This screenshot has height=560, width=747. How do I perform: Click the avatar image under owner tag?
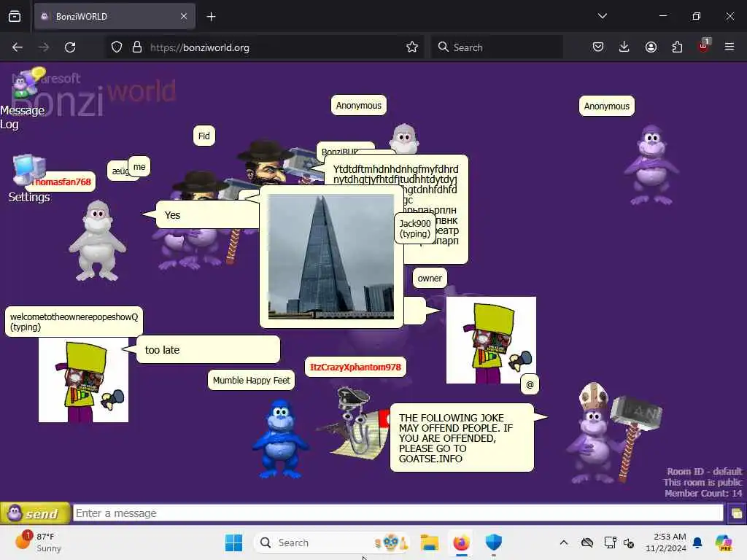tap(491, 340)
